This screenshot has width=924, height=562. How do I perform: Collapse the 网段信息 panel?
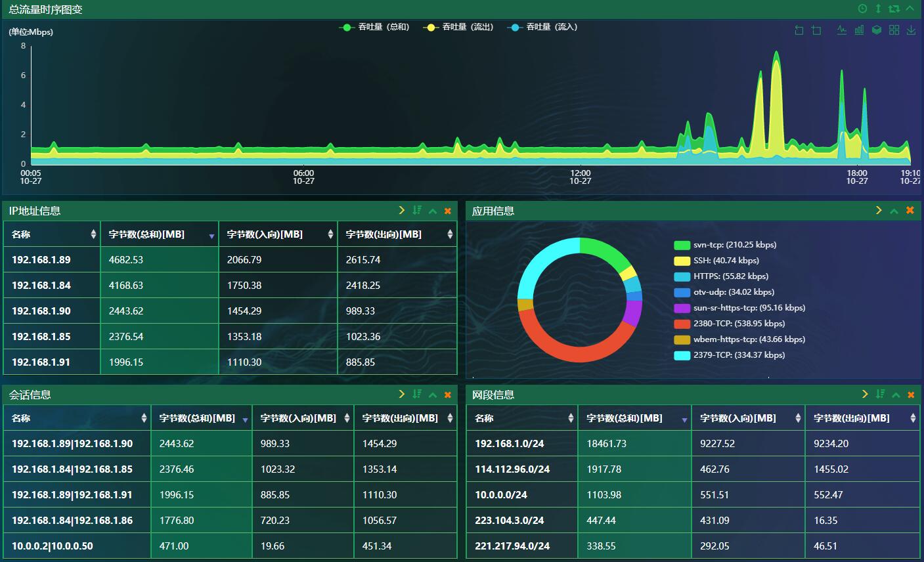(x=896, y=395)
